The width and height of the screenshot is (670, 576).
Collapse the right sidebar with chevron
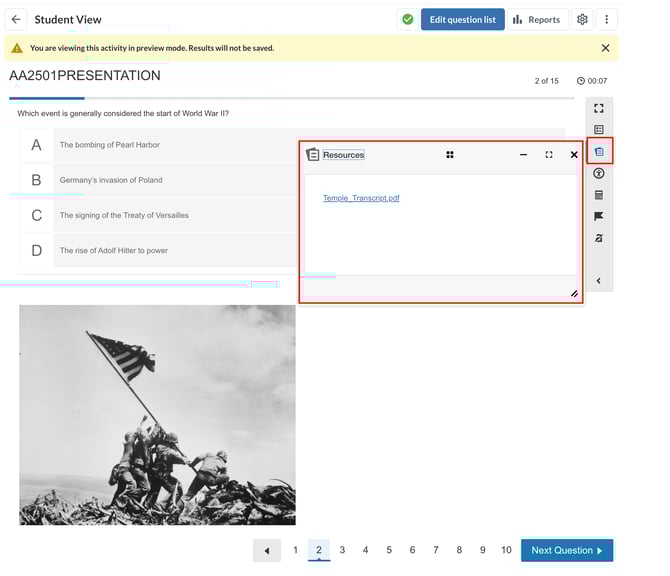pyautogui.click(x=599, y=281)
